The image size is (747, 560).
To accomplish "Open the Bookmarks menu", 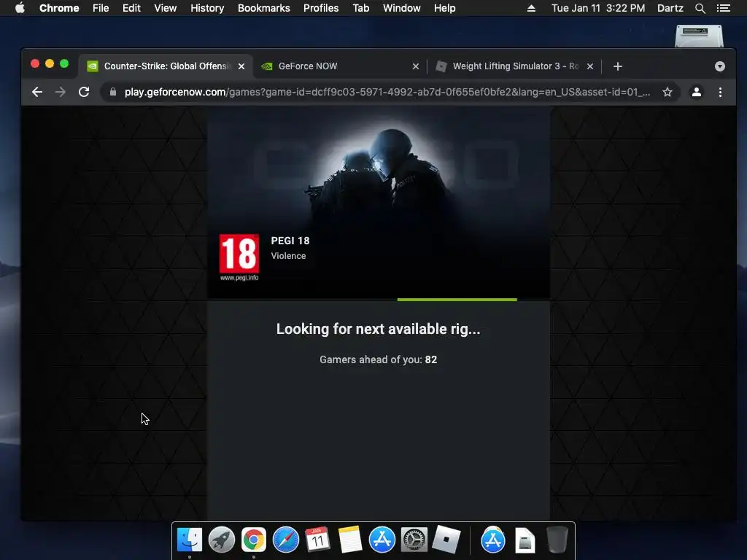I will pos(264,8).
